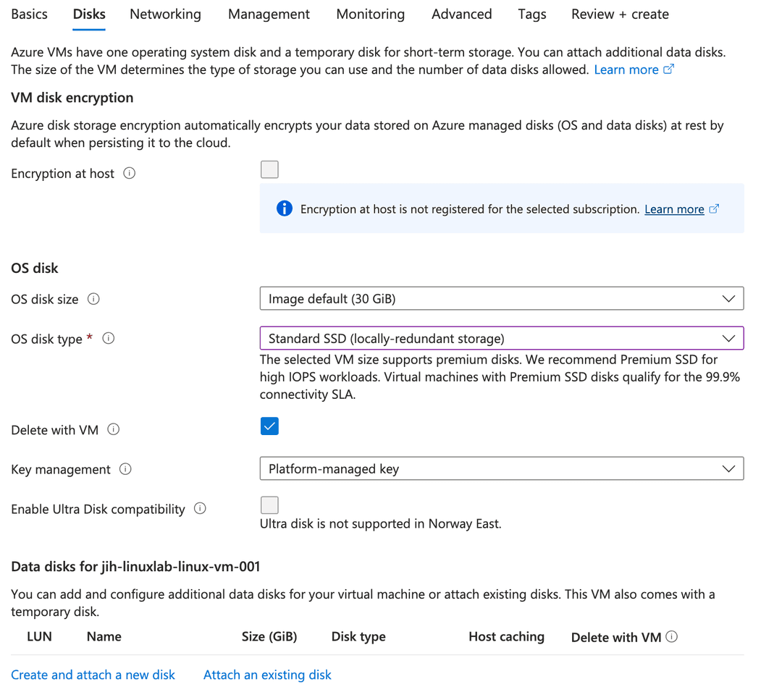Click info icon in Delete with VM column header
Viewport: 782px width, 700px height.
point(672,637)
